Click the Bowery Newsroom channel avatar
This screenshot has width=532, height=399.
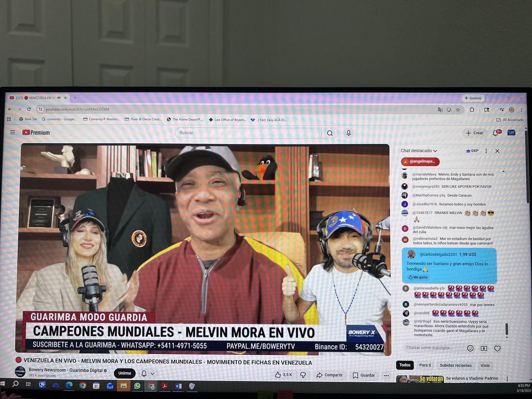click(20, 372)
